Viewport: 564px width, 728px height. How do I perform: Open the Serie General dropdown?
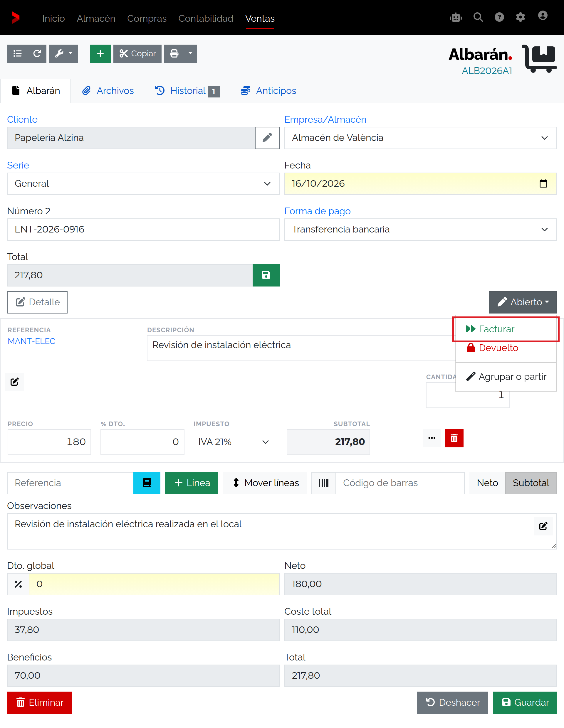click(143, 184)
